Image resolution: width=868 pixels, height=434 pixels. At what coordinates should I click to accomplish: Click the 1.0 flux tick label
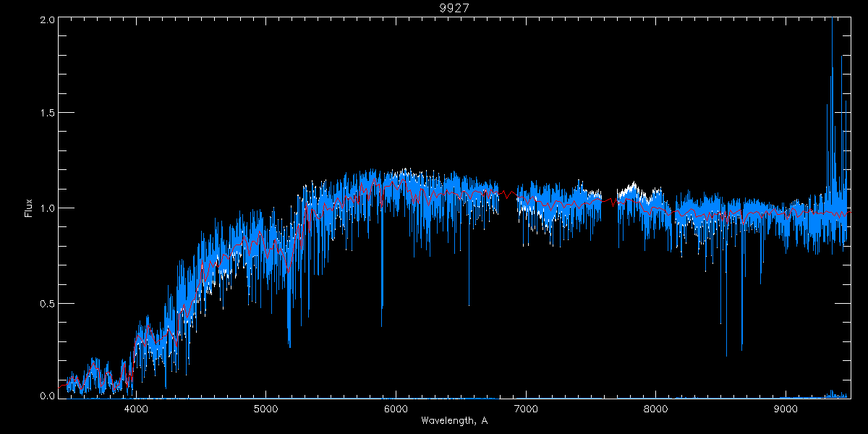pyautogui.click(x=46, y=208)
